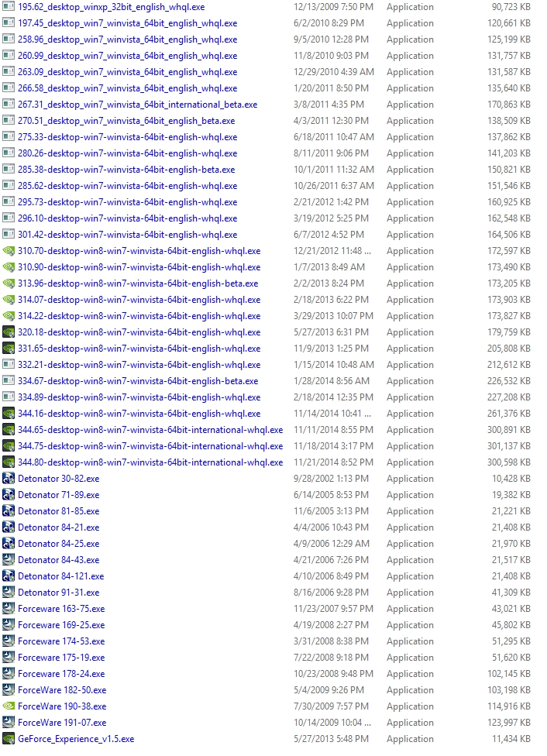This screenshot has height=756, width=547.
Task: Click the icon of the 267.31 international beta file
Action: tap(9, 104)
